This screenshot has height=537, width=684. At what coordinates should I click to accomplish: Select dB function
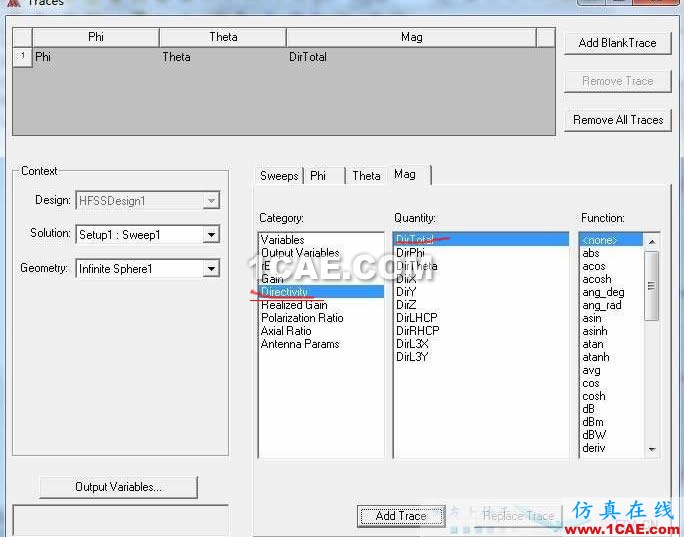(x=611, y=409)
